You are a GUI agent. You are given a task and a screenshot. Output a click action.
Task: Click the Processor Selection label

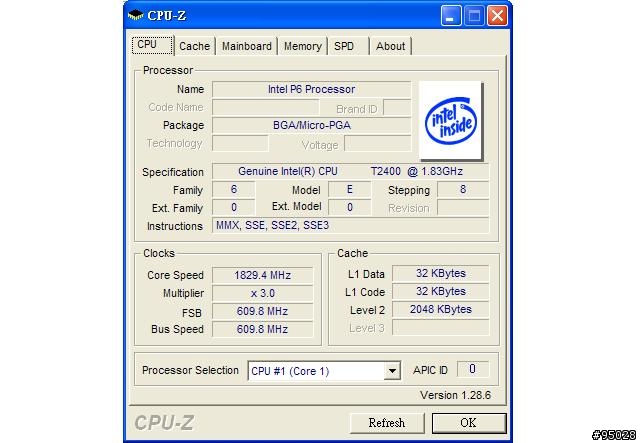click(x=190, y=370)
